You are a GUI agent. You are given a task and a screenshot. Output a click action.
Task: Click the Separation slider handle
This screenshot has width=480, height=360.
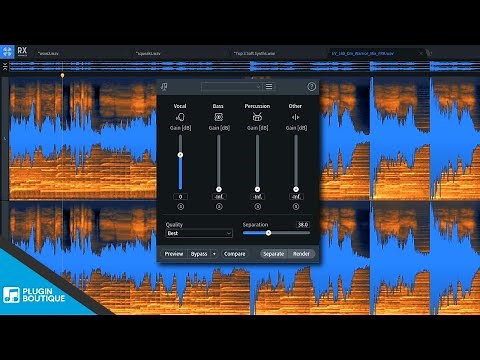tap(268, 233)
